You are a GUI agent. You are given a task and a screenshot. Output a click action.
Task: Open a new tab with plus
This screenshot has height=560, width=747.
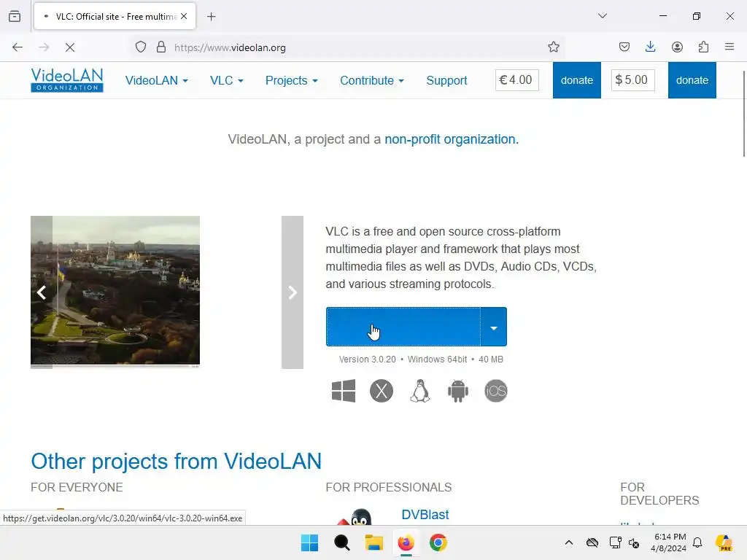click(x=212, y=17)
